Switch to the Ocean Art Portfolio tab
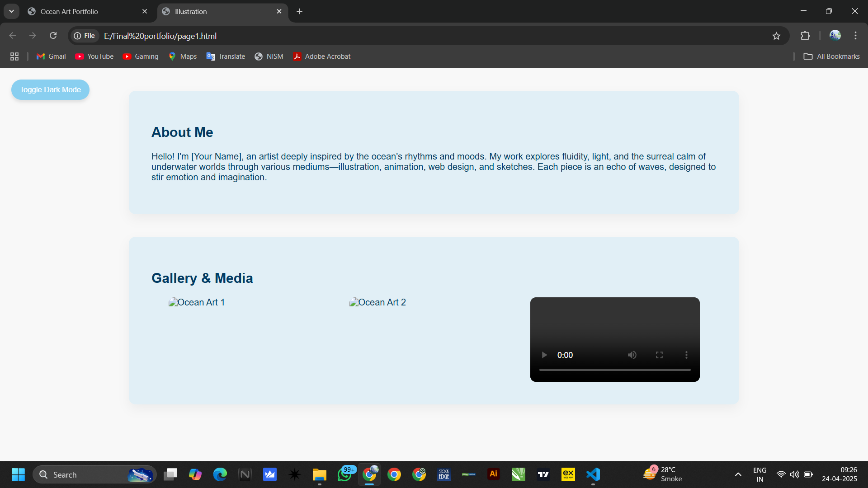Image resolution: width=868 pixels, height=488 pixels. (x=88, y=12)
